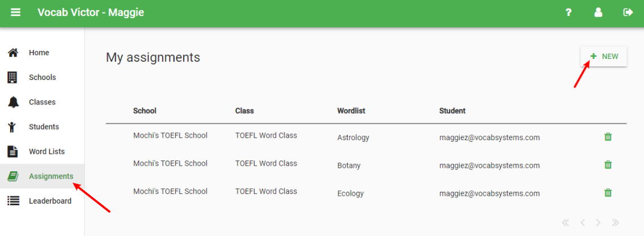Click the Schools building icon
This screenshot has width=644, height=236.
tap(13, 77)
